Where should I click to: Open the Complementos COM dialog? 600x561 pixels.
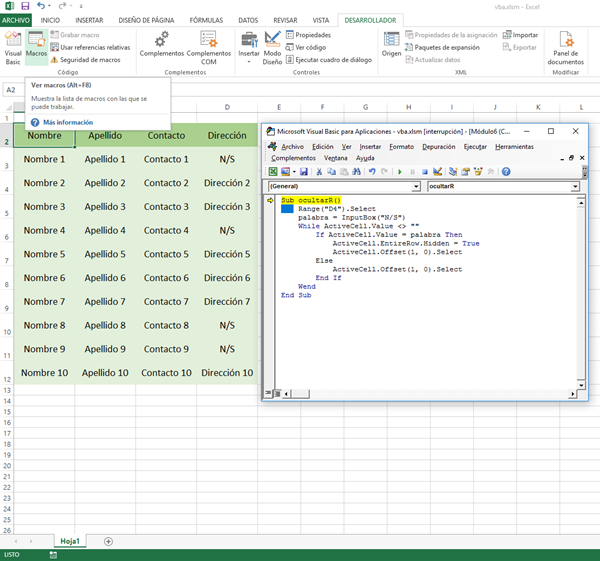(208, 46)
